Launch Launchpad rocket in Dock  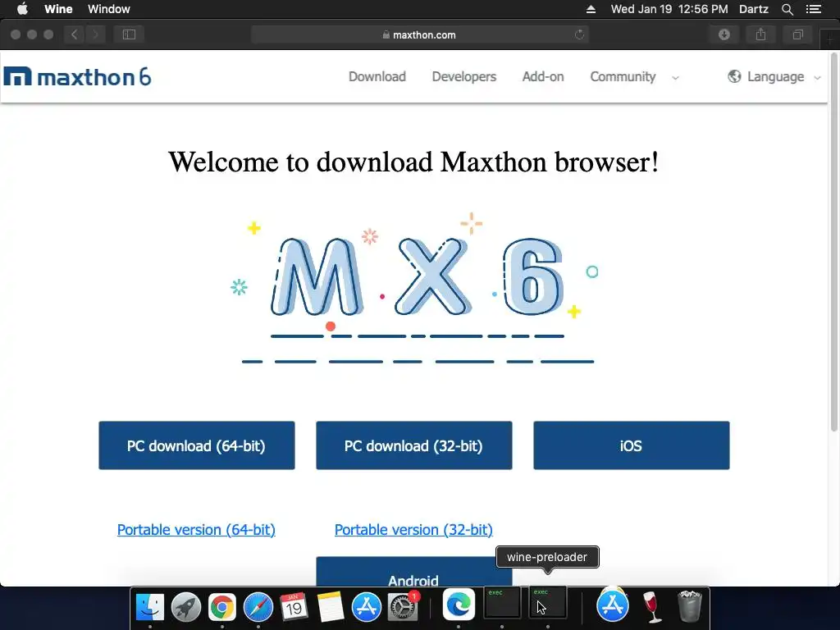pyautogui.click(x=186, y=606)
